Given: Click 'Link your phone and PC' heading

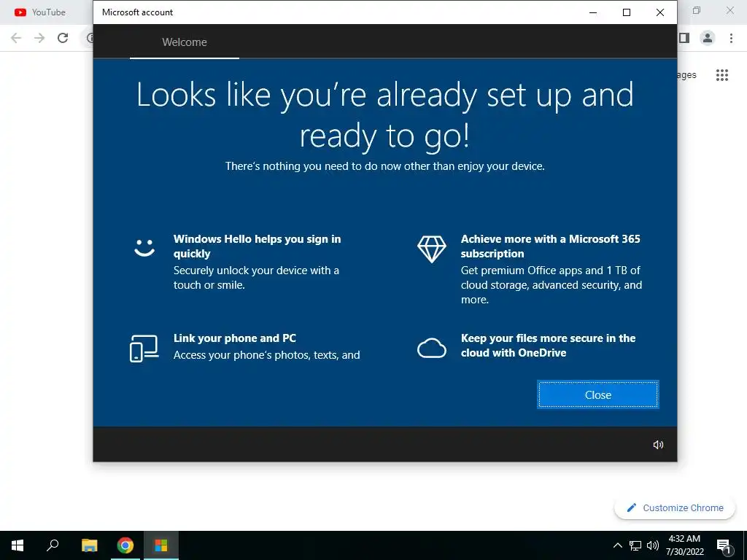Looking at the screenshot, I should point(234,338).
